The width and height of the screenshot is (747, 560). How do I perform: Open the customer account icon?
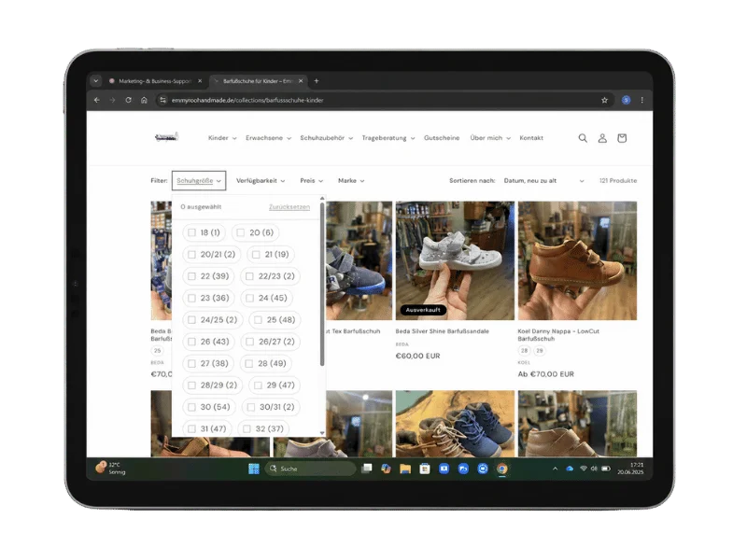(602, 138)
